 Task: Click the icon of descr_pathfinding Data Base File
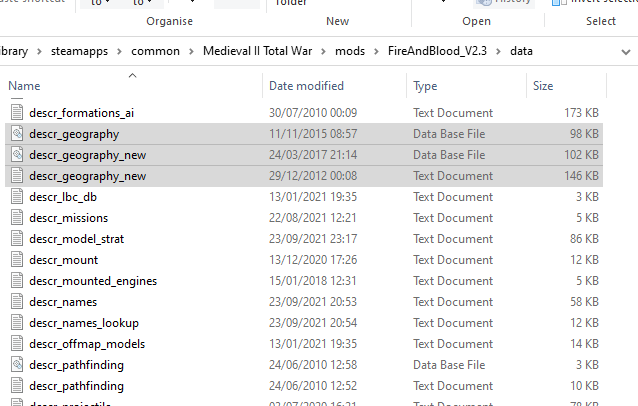[x=17, y=365]
